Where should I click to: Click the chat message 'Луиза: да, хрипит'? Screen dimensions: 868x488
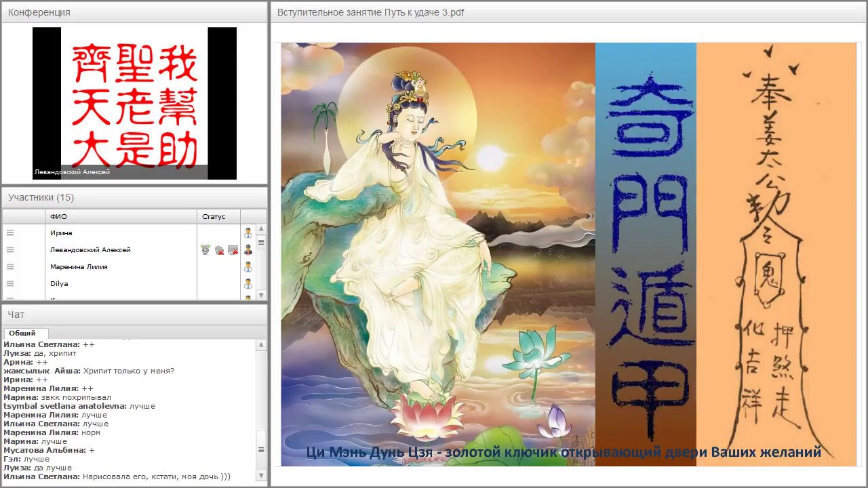click(40, 353)
